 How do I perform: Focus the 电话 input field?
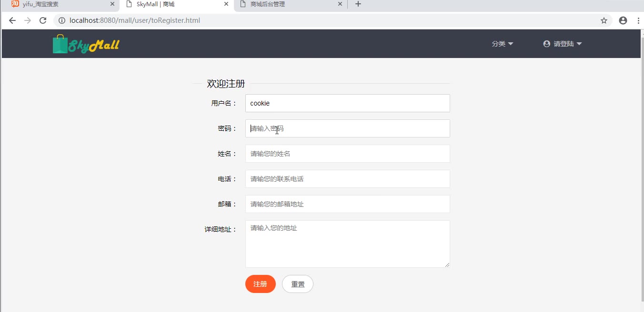[x=348, y=179]
